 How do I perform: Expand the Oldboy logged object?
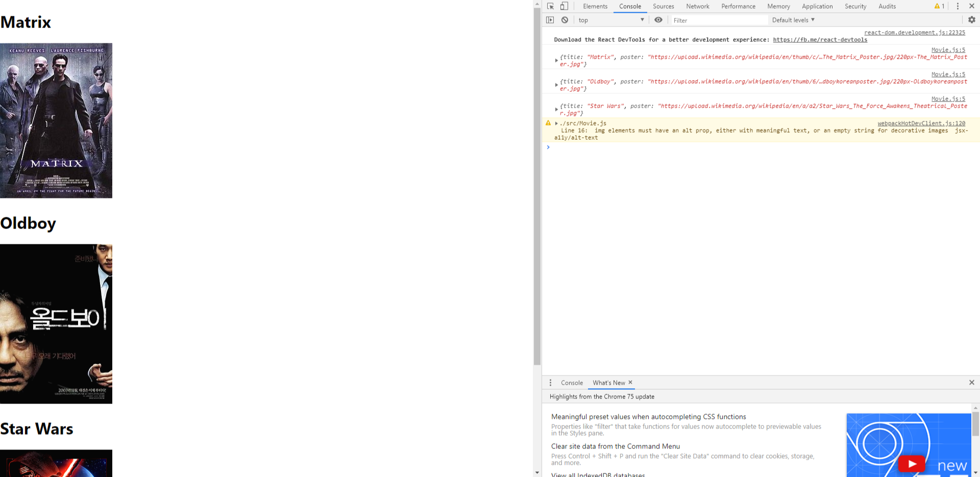click(x=556, y=85)
